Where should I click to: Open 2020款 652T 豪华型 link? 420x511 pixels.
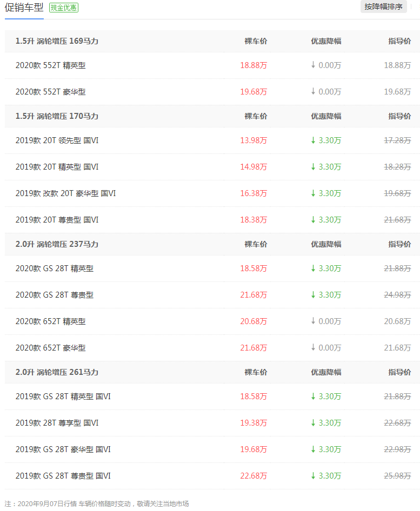[51, 348]
